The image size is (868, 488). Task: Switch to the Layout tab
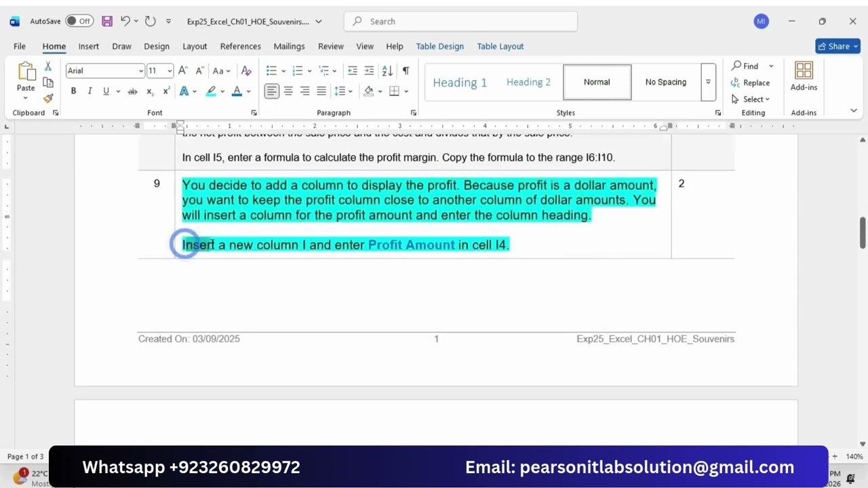195,46
